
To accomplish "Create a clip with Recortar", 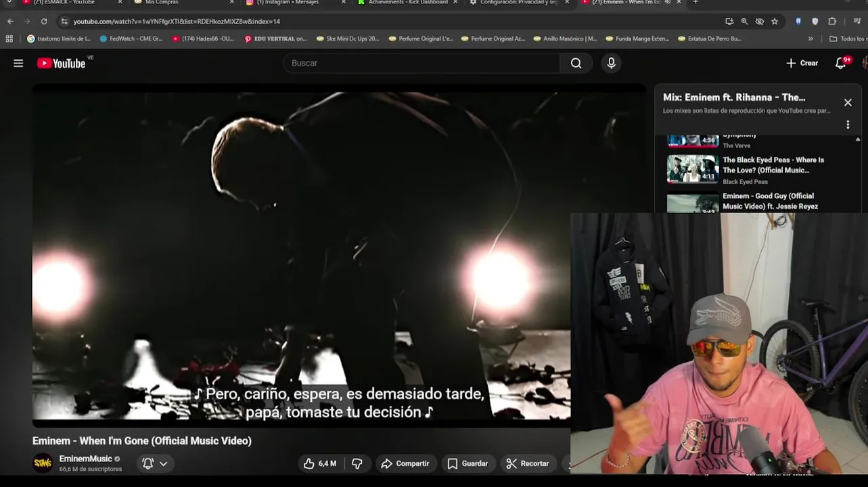I will point(528,463).
